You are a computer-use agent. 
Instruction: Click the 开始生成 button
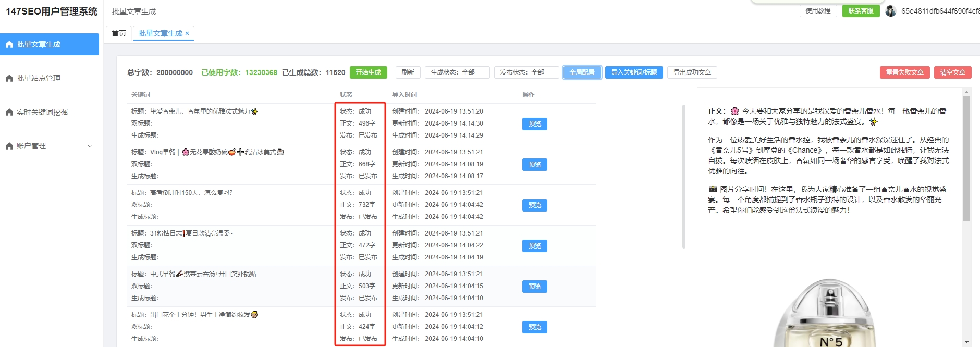click(x=368, y=72)
